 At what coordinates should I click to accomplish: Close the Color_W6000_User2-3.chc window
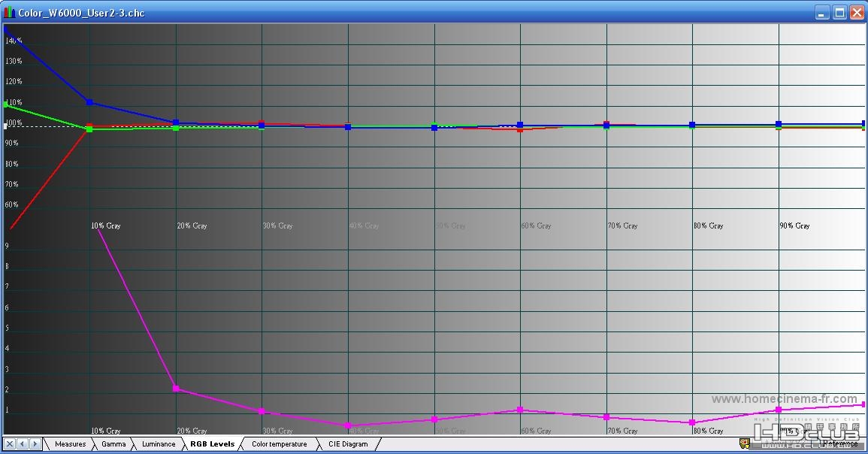click(857, 12)
